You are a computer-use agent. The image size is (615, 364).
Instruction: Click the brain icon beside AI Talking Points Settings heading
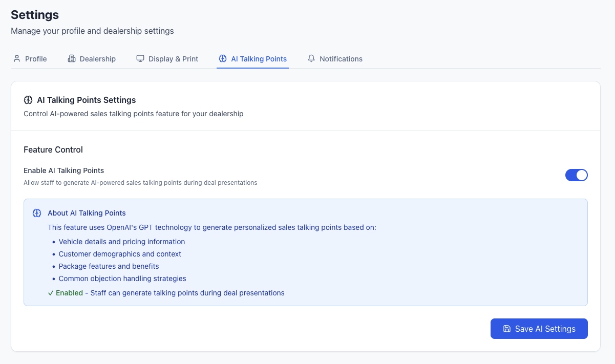(29, 100)
